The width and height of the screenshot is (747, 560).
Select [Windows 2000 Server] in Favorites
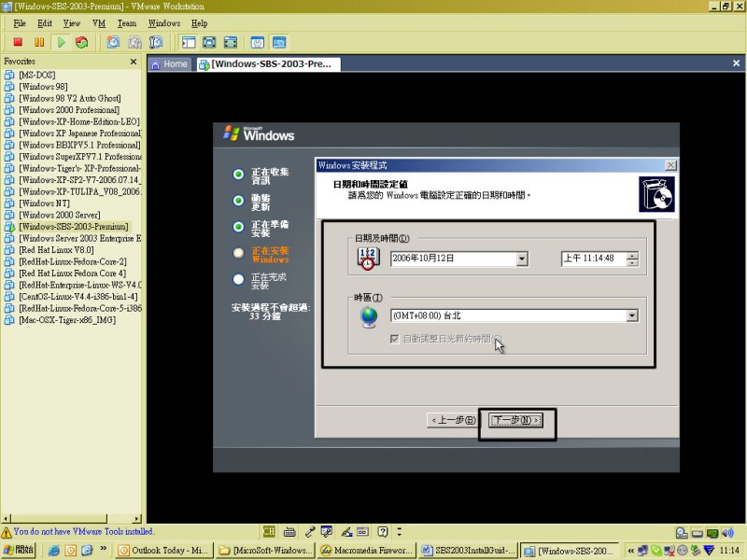pos(60,215)
